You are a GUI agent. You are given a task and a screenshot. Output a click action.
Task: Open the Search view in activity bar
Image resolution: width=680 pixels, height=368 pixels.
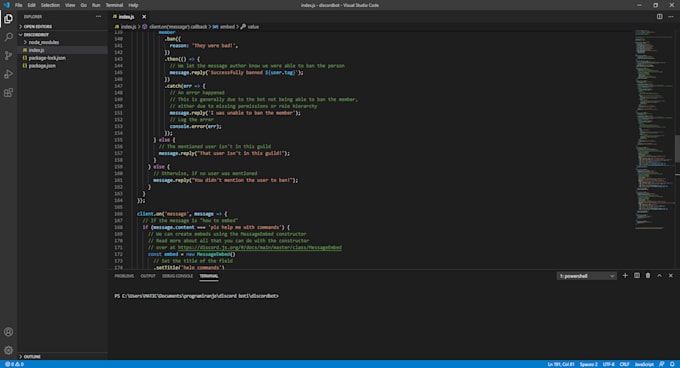pyautogui.click(x=8, y=37)
